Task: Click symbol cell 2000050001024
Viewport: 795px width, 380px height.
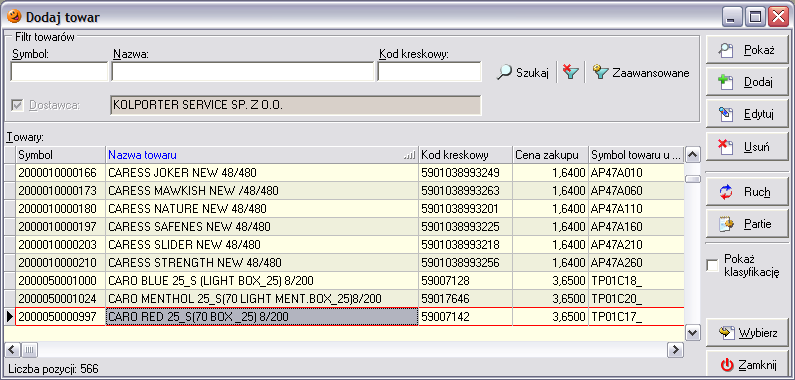Action: 61,298
